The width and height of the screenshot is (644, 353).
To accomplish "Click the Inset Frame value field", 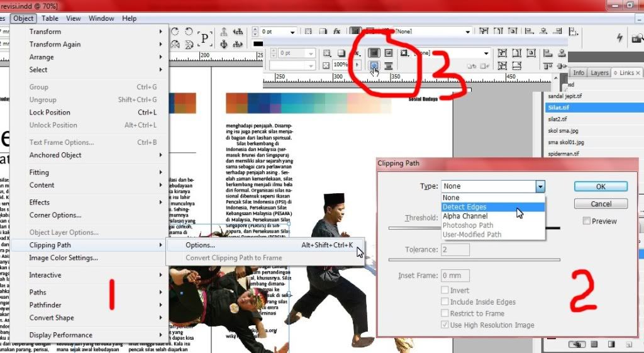I will [455, 276].
